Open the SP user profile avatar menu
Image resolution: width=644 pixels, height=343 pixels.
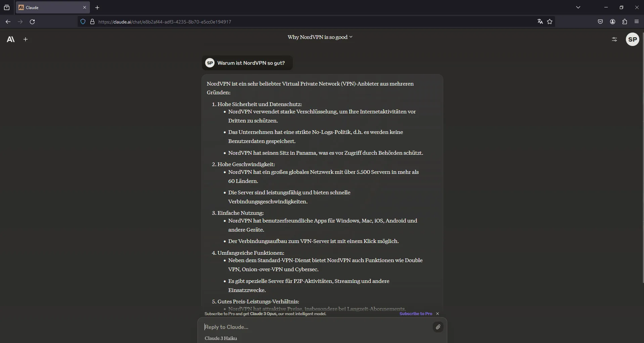pyautogui.click(x=633, y=40)
